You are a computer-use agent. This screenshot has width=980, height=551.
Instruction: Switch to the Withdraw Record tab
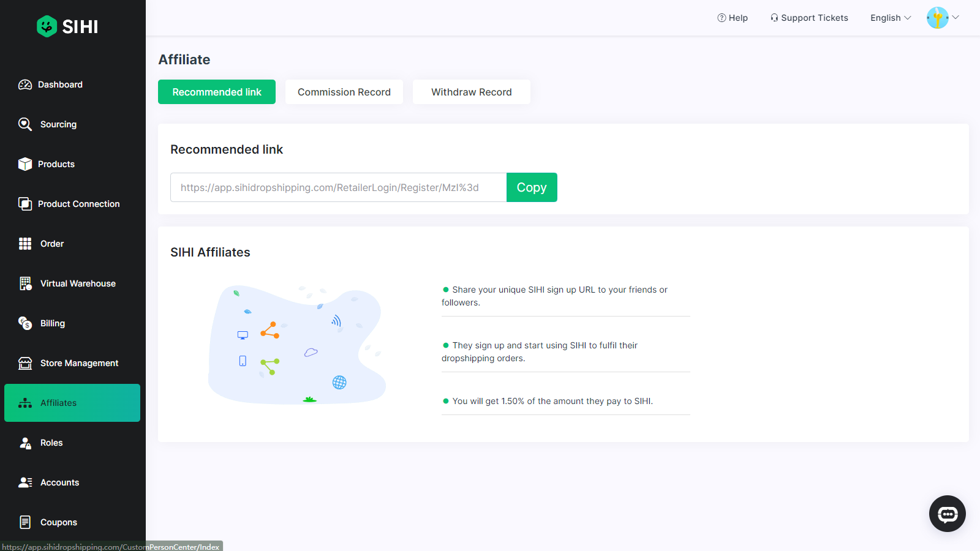click(471, 92)
